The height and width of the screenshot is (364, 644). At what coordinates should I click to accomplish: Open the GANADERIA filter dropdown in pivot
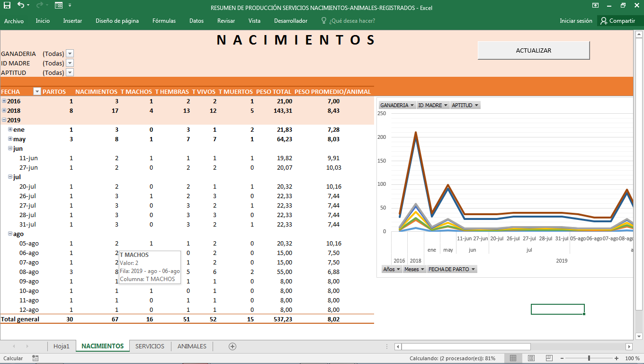pyautogui.click(x=70, y=54)
